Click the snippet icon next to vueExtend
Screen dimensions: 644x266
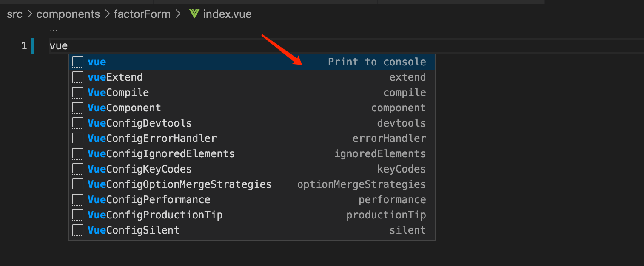[x=77, y=77]
